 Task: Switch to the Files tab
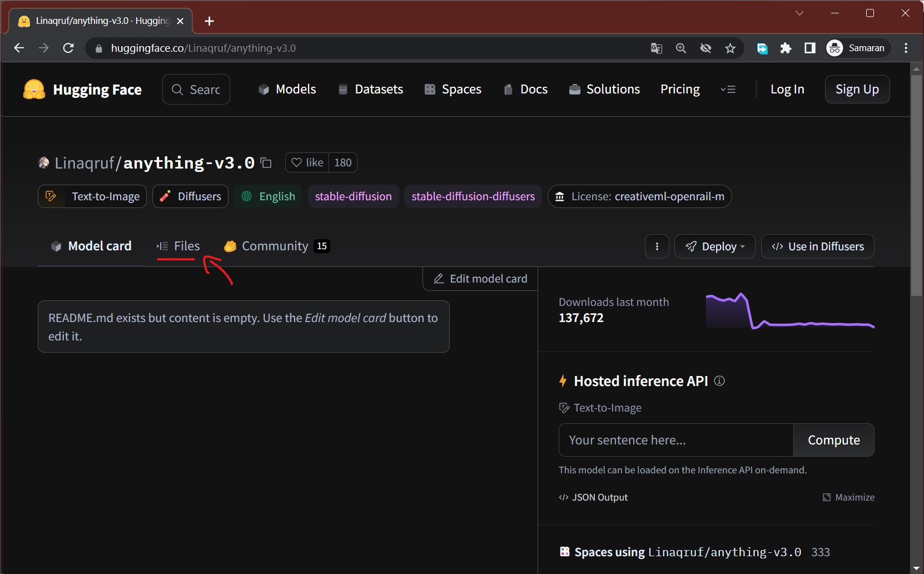click(178, 246)
